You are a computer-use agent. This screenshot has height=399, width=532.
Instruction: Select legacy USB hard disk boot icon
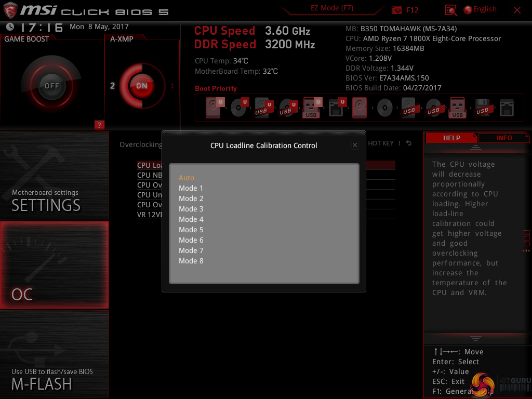tap(409, 108)
